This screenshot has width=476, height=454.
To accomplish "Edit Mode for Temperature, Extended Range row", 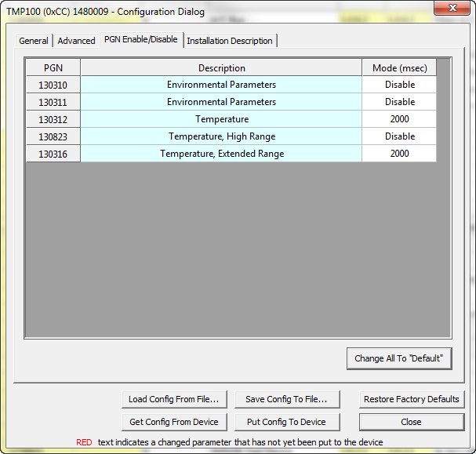I will pyautogui.click(x=399, y=154).
